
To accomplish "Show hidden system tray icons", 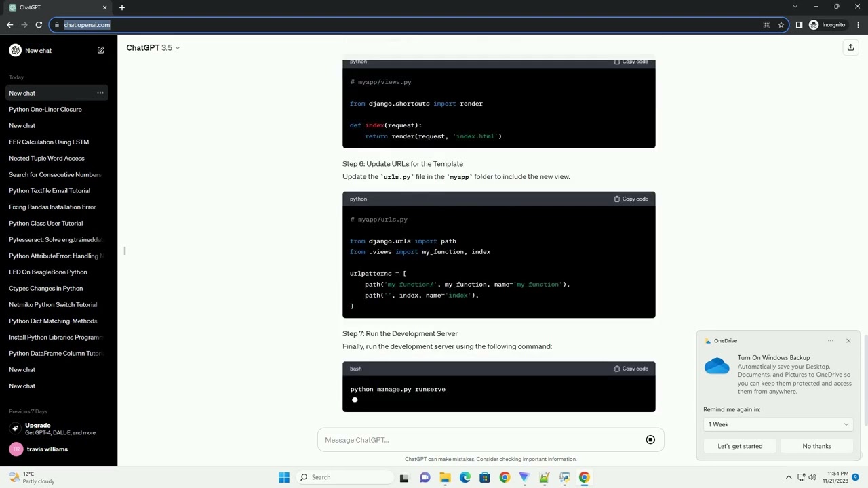I will click(789, 477).
